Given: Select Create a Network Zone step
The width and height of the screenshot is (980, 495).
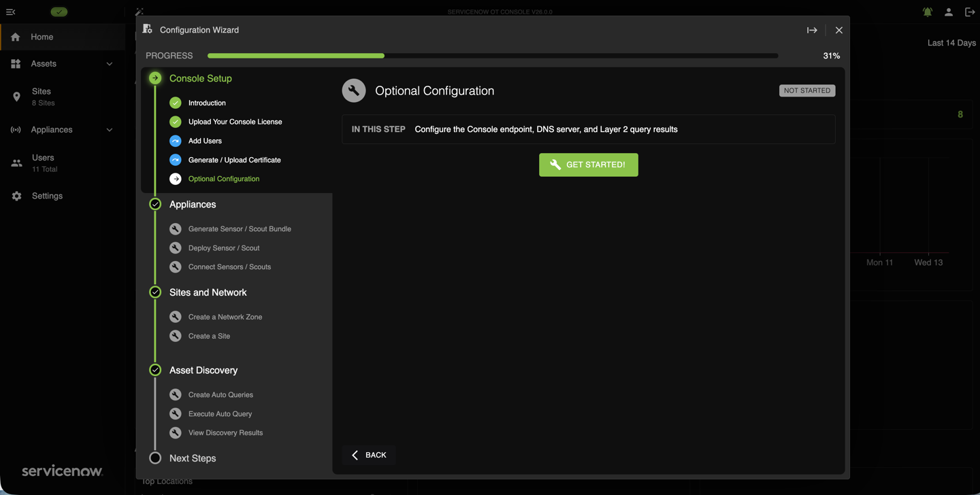Looking at the screenshot, I should pyautogui.click(x=225, y=317).
